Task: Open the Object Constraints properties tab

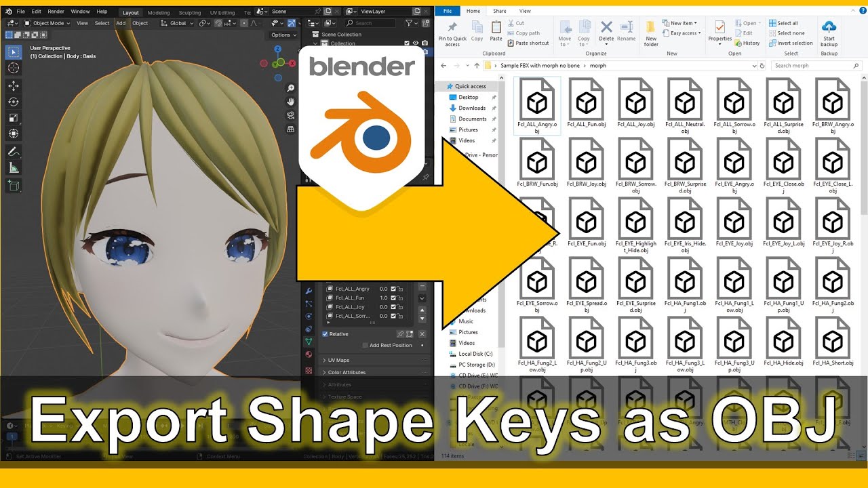Action: 309,329
